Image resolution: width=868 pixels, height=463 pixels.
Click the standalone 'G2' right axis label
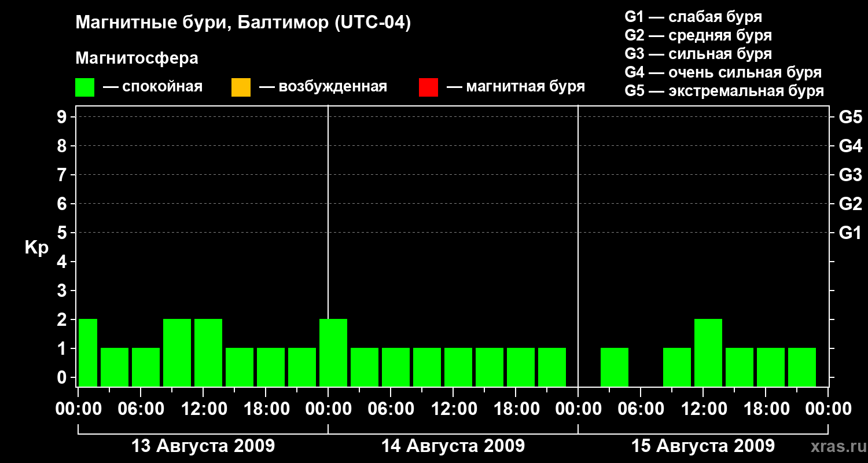[x=850, y=204]
